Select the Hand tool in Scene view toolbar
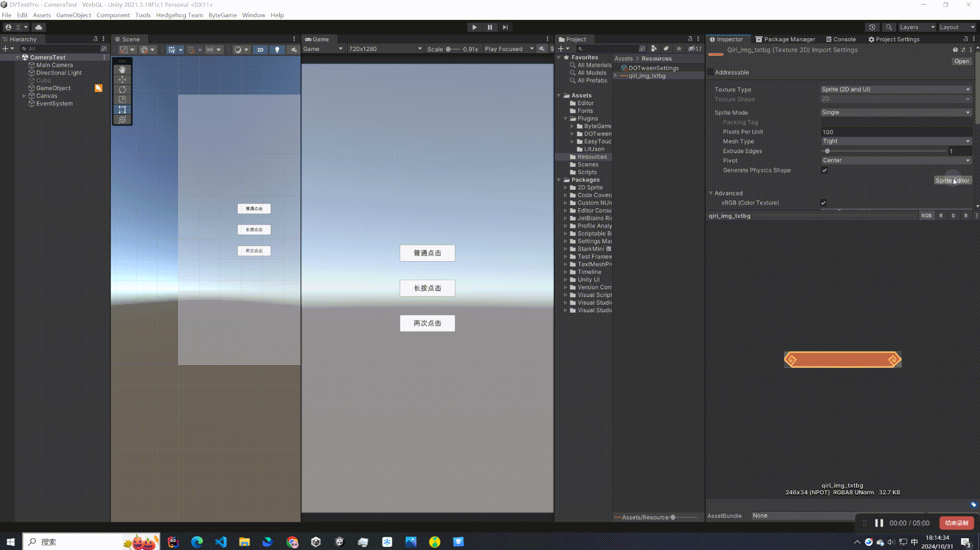 click(122, 69)
